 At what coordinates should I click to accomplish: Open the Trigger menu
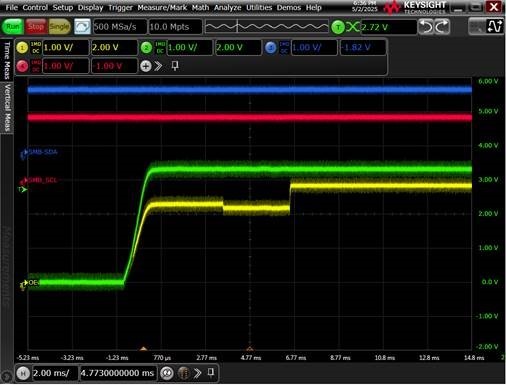coord(120,8)
